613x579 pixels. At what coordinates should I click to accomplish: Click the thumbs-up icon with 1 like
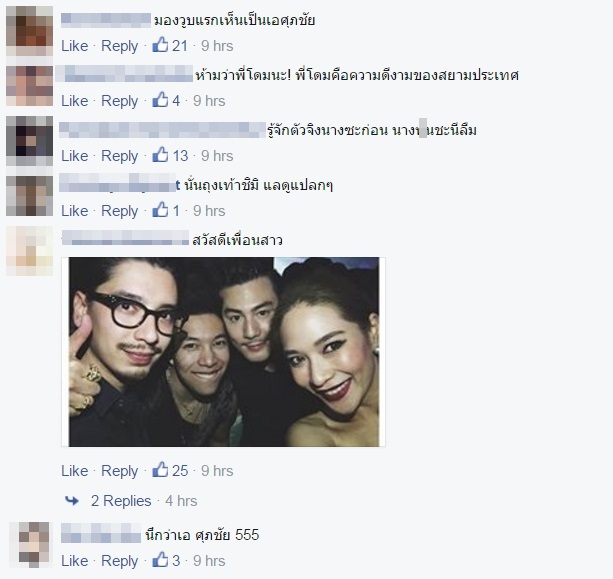pos(160,210)
